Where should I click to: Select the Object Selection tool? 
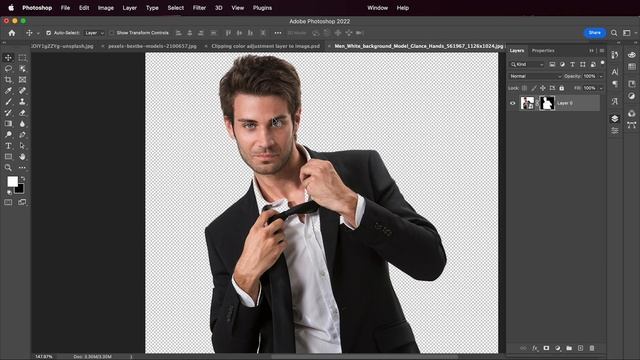(x=22, y=69)
